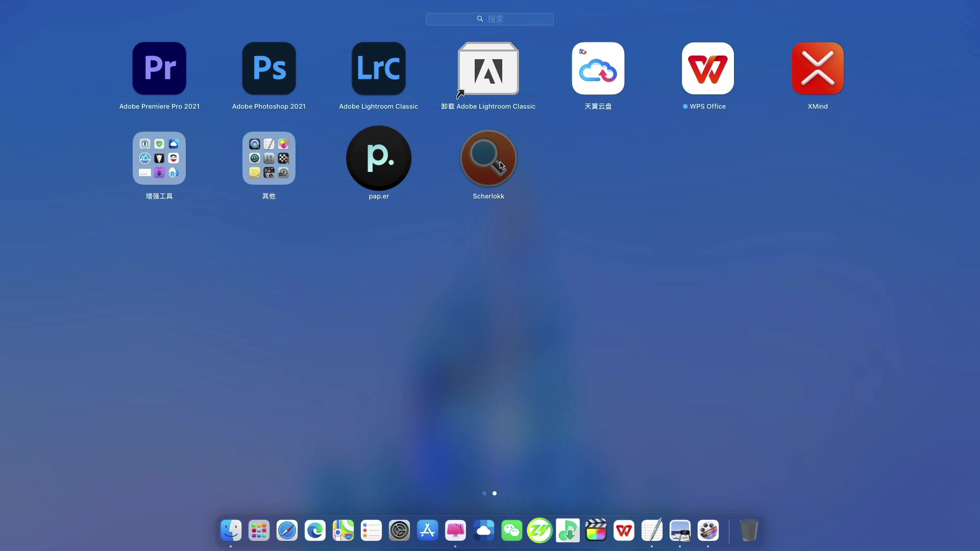Open the 天翼云盘 cloud app
Image resolution: width=980 pixels, height=551 pixels.
pyautogui.click(x=598, y=69)
